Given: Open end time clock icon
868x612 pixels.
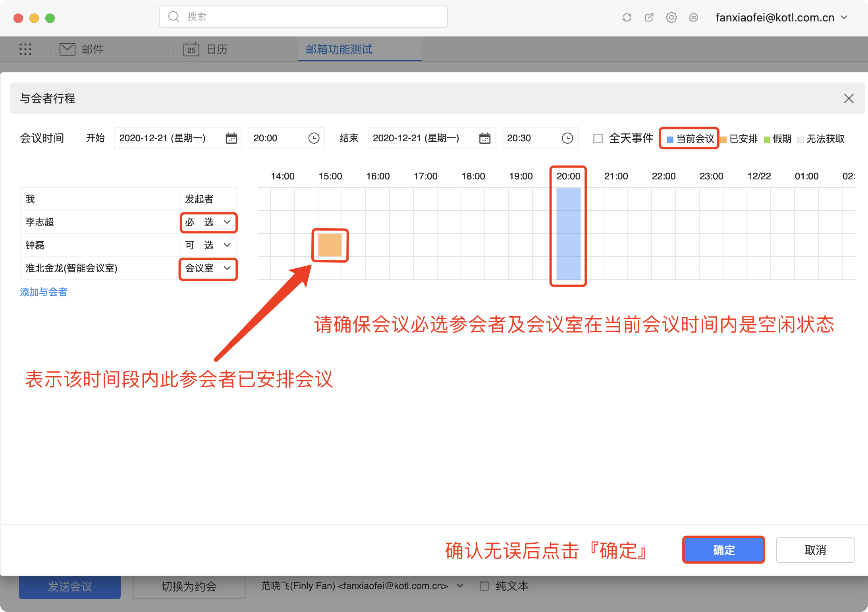Looking at the screenshot, I should [567, 138].
